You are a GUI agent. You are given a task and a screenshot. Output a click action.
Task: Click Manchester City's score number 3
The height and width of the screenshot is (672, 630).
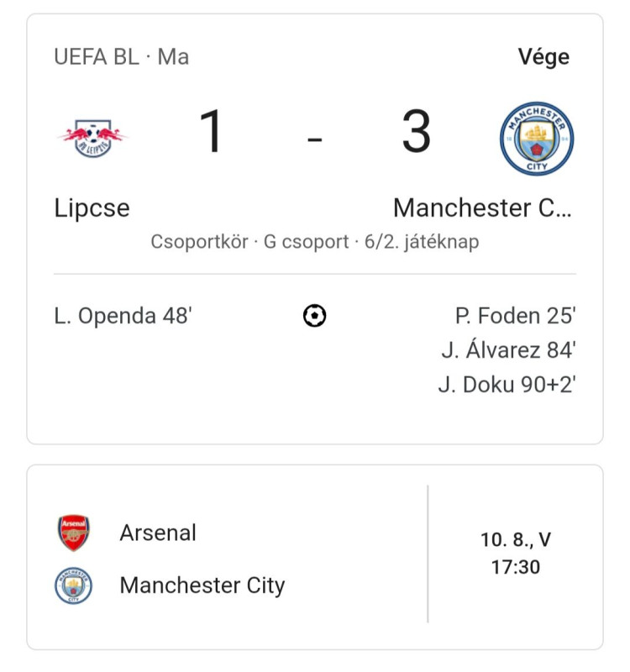click(x=416, y=131)
